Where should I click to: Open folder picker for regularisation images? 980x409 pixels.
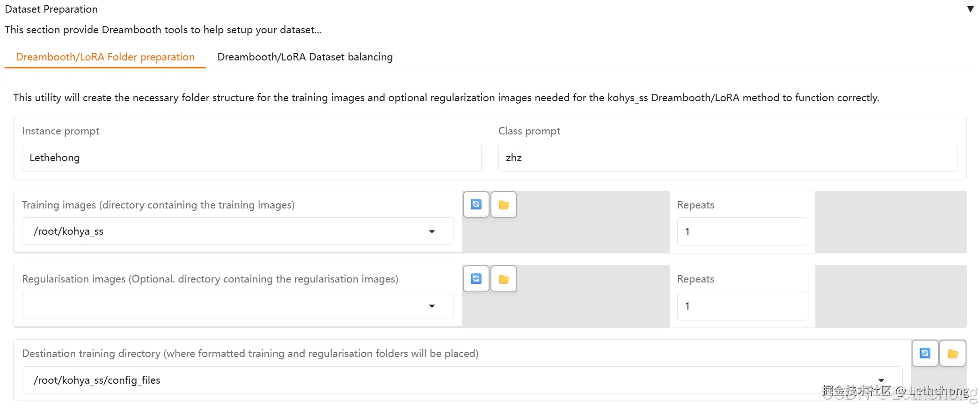click(504, 279)
